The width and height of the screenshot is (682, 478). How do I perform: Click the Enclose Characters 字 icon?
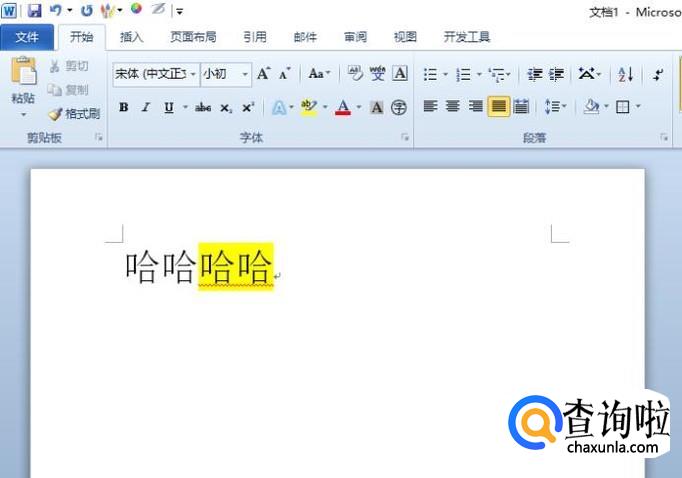pos(399,107)
